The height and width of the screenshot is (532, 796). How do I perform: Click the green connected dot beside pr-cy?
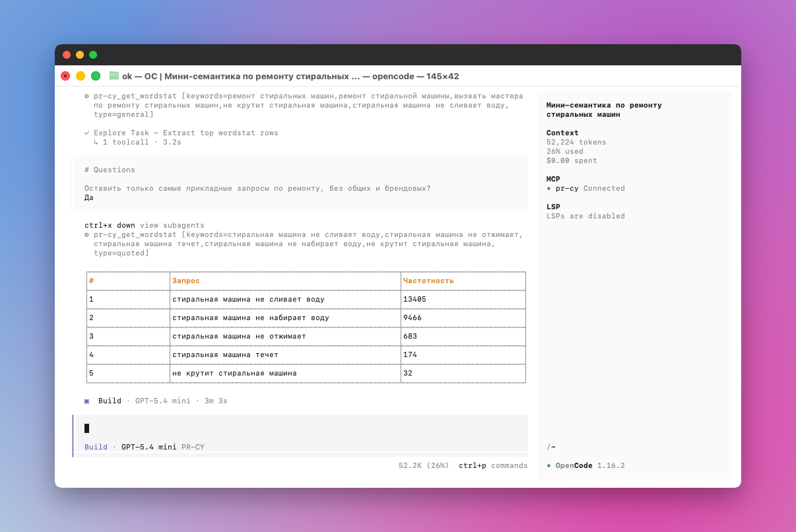[548, 189]
